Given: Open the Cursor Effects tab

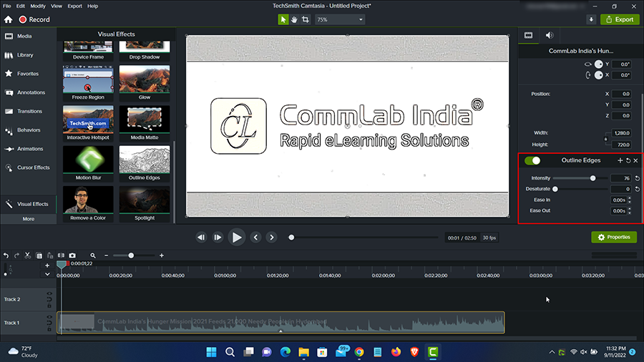Looking at the screenshot, I should [x=28, y=167].
